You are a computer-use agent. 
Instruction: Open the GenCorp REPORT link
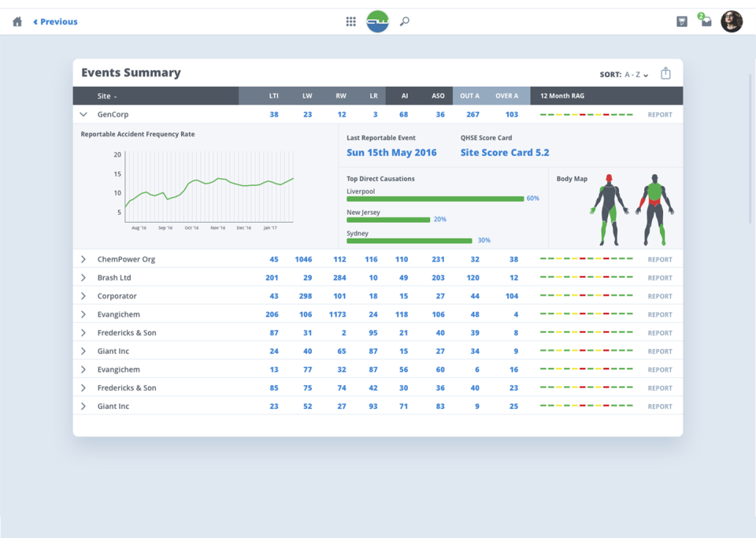coord(660,115)
